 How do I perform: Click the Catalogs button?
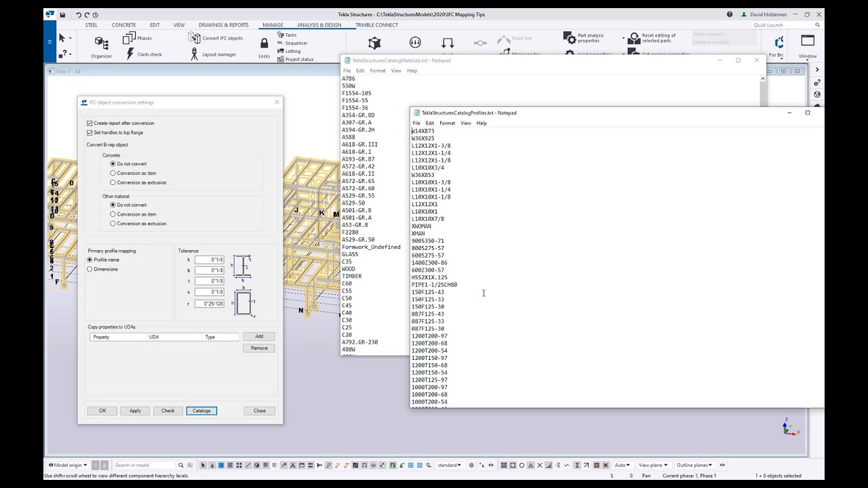tap(201, 411)
